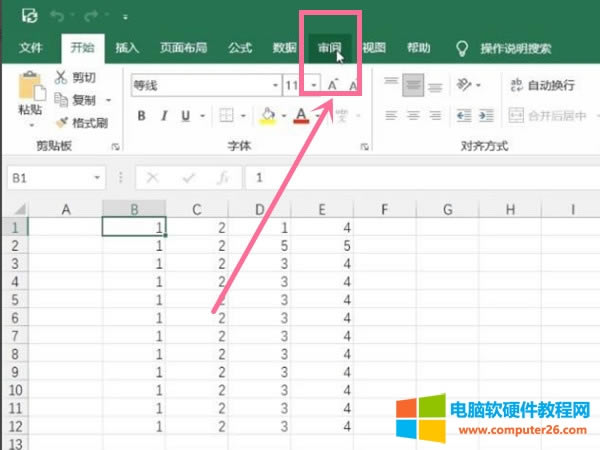Toggle italic formatting

(164, 116)
